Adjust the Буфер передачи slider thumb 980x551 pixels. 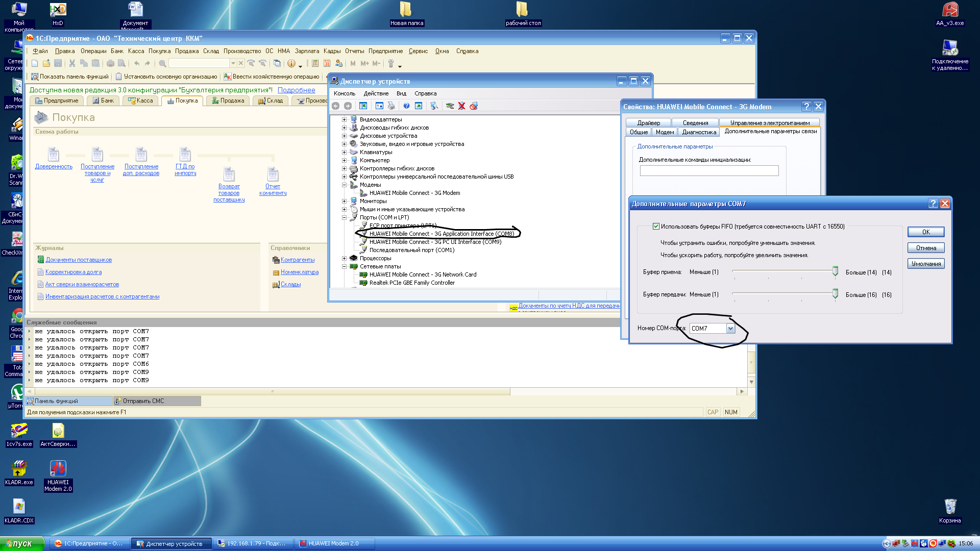835,293
